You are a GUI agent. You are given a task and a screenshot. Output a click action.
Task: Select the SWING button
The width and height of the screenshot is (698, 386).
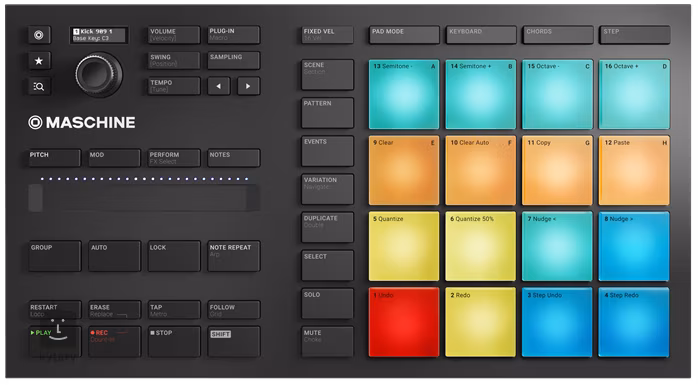174,61
